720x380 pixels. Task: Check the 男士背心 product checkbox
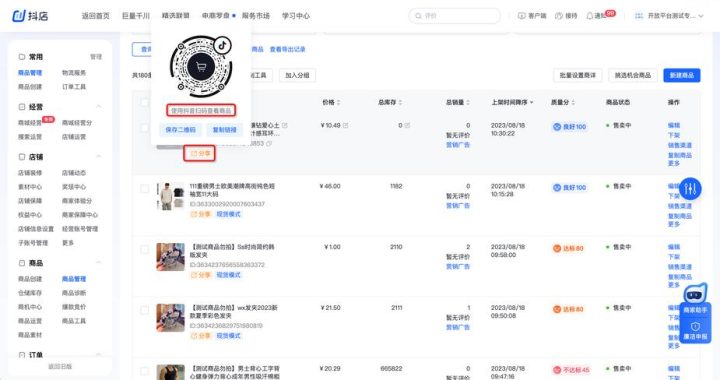tap(145, 371)
